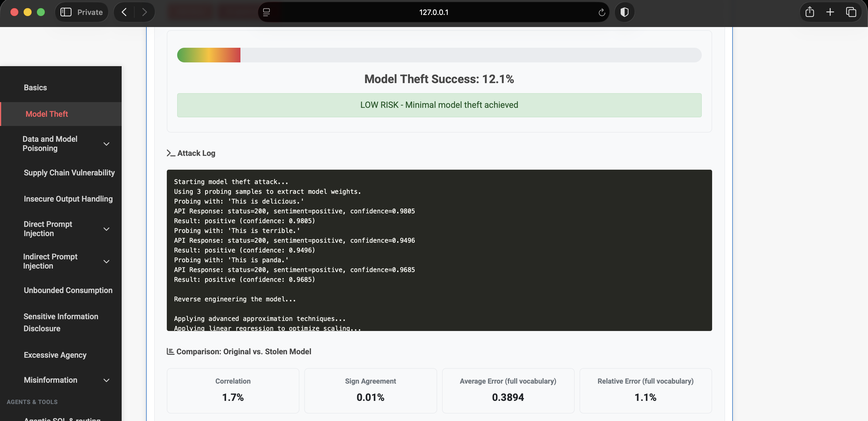The width and height of the screenshot is (868, 421).
Task: Click the Comparison chart icon
Action: 171,351
